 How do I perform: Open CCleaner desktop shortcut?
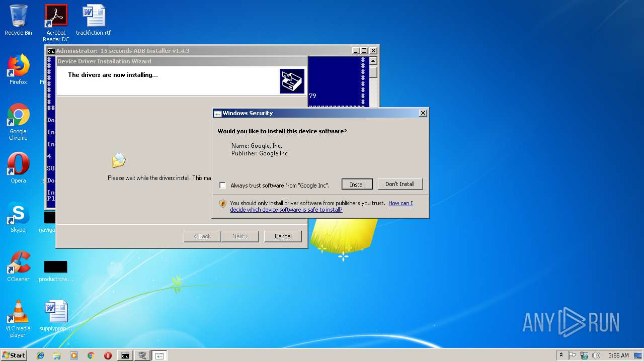point(18,266)
